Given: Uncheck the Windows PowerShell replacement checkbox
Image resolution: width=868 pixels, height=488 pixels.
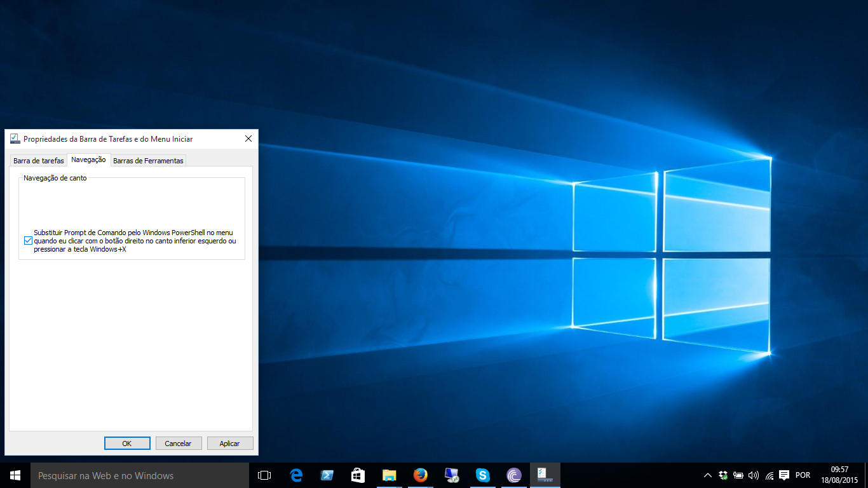Looking at the screenshot, I should 28,241.
